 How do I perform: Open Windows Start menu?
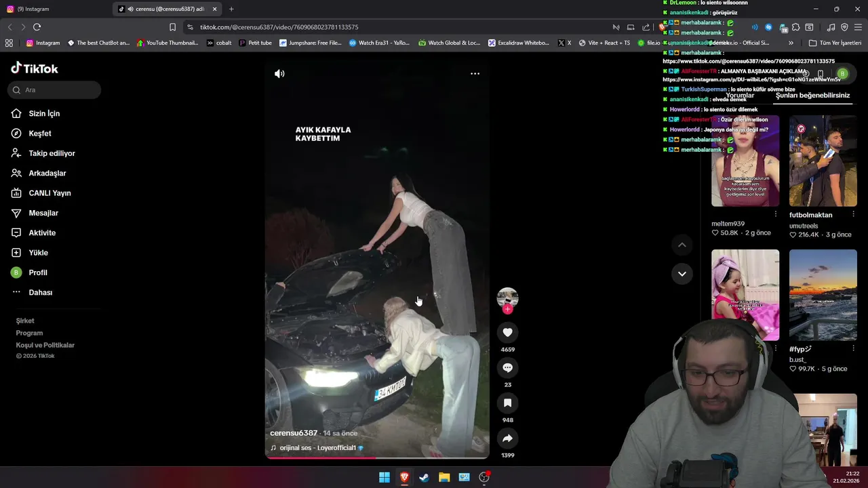point(384,477)
